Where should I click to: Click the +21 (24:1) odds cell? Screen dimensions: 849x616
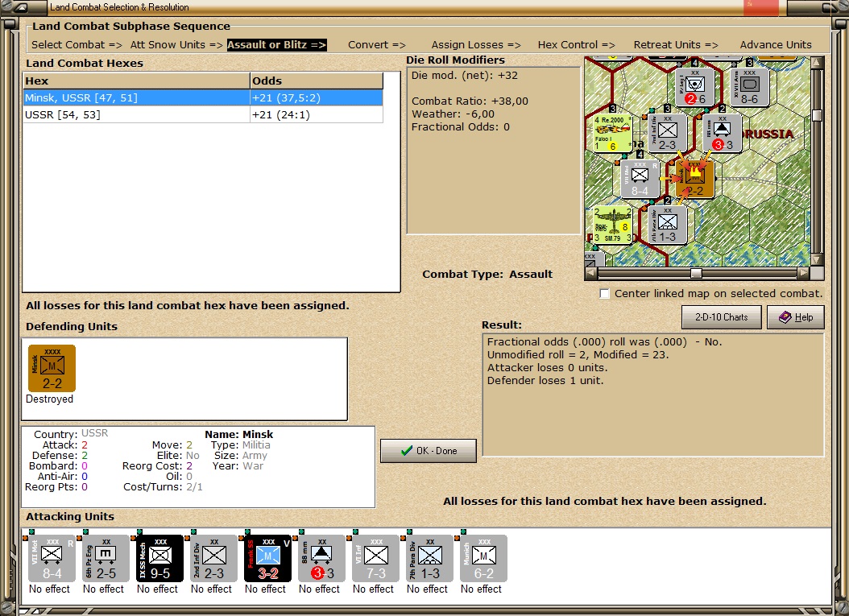pyautogui.click(x=317, y=115)
